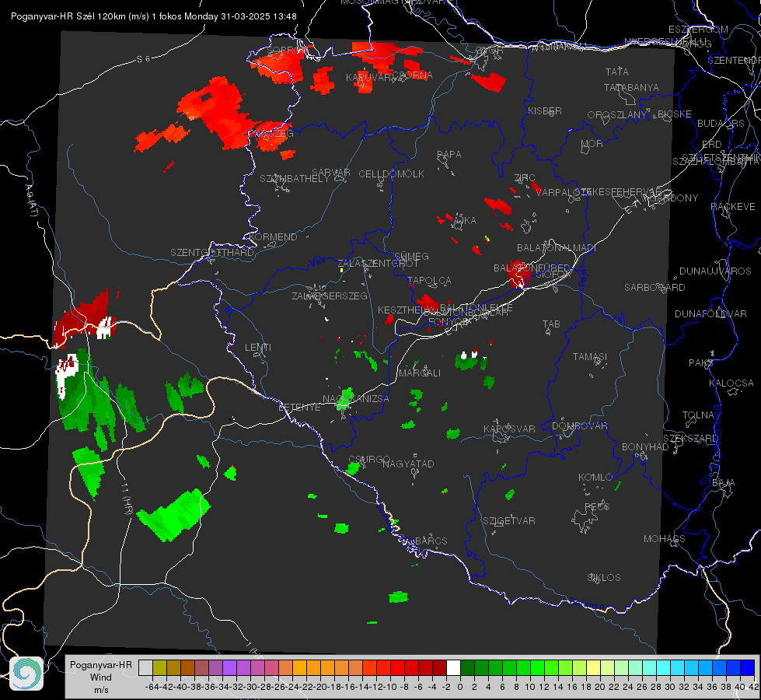The height and width of the screenshot is (700, 761).
Task: Select the SÜMEG label
Action: [411, 257]
